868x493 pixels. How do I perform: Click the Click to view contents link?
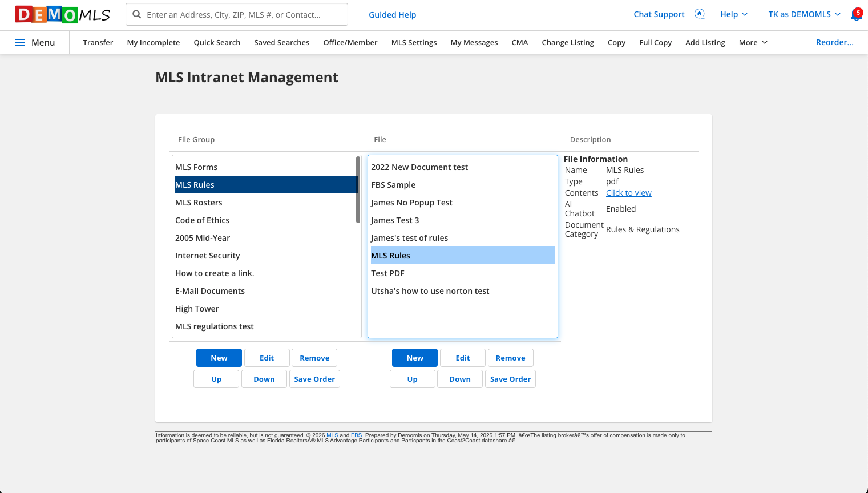click(629, 193)
